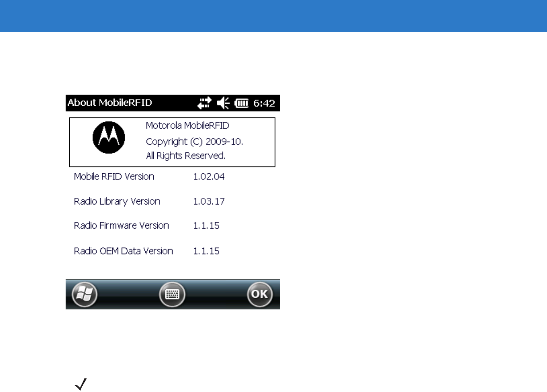Tap OK to close About MobileRFID
Screen dimensions: 547x392
click(260, 294)
